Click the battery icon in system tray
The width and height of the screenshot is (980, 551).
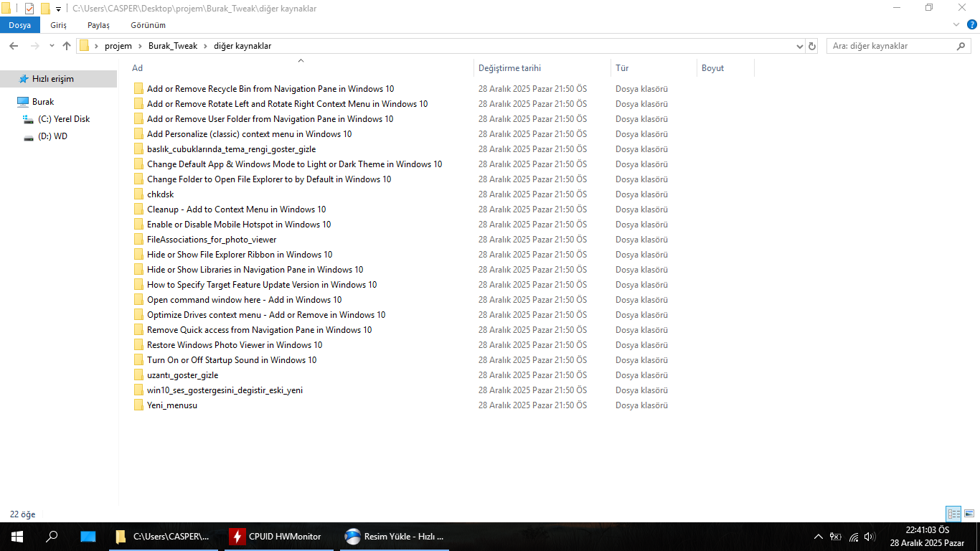tap(836, 537)
